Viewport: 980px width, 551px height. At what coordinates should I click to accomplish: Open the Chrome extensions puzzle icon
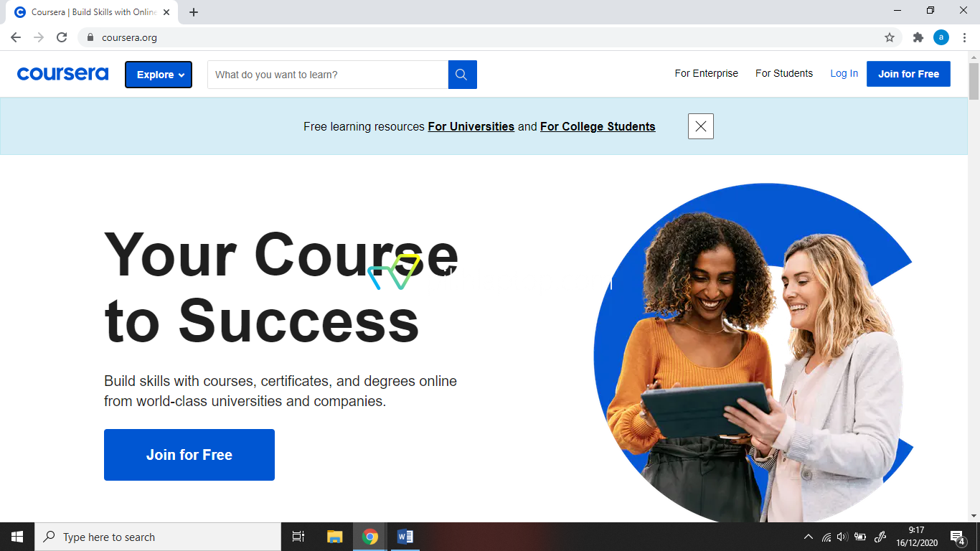coord(918,37)
